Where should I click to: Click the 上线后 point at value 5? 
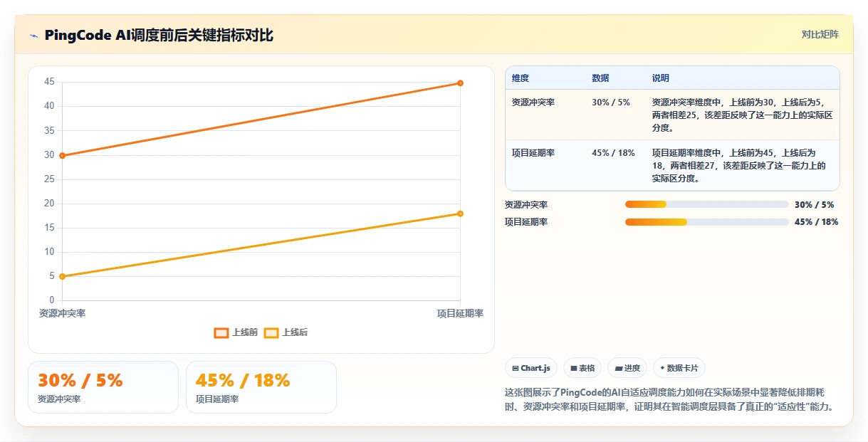(62, 276)
